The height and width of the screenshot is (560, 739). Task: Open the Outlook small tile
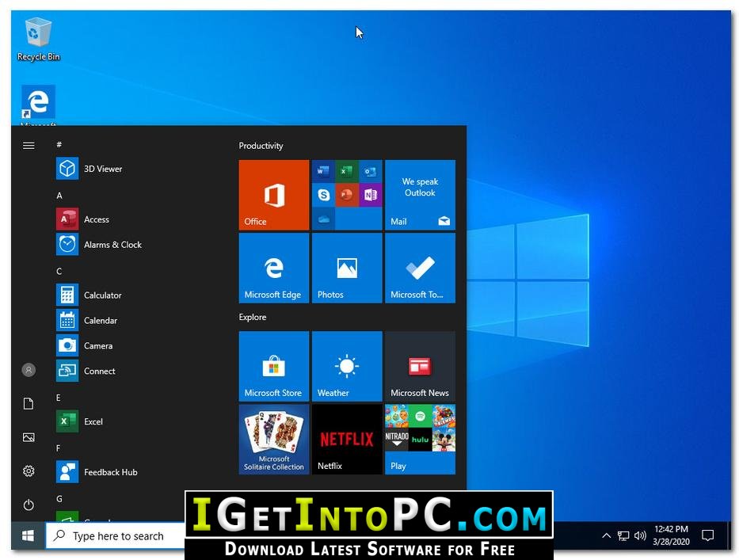pos(371,171)
